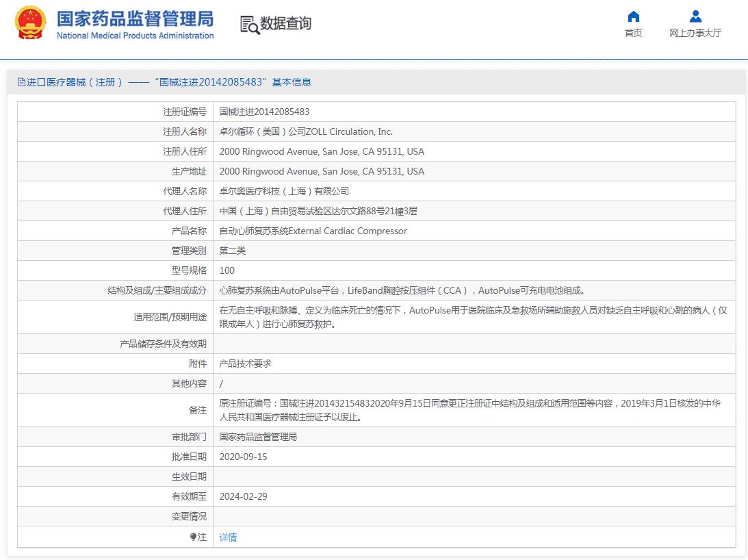Click the 数据查询 heading text

[285, 23]
